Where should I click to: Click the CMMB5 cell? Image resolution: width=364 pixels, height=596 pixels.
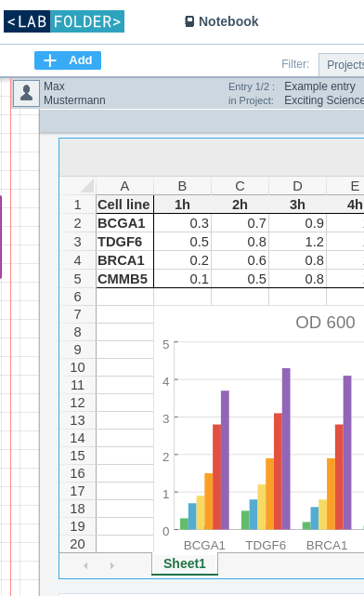(124, 279)
